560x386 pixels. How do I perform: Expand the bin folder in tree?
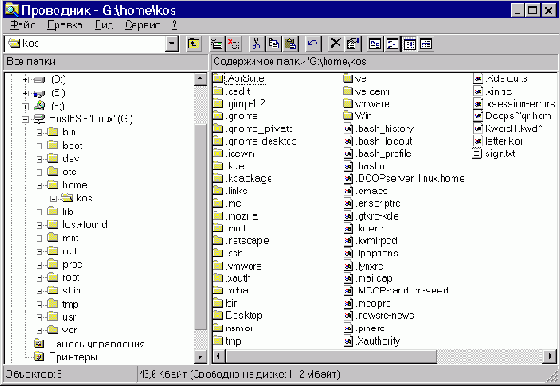tap(40, 132)
